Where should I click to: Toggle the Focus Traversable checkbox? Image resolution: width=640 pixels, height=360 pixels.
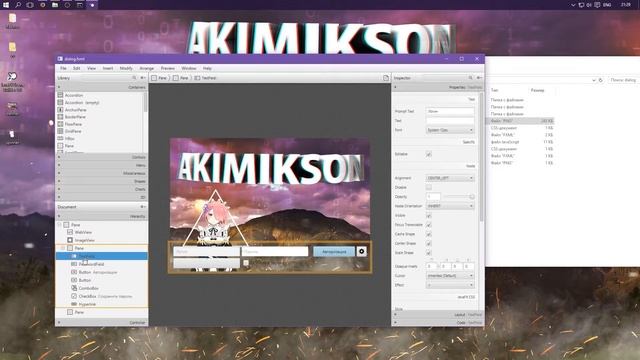tap(429, 225)
